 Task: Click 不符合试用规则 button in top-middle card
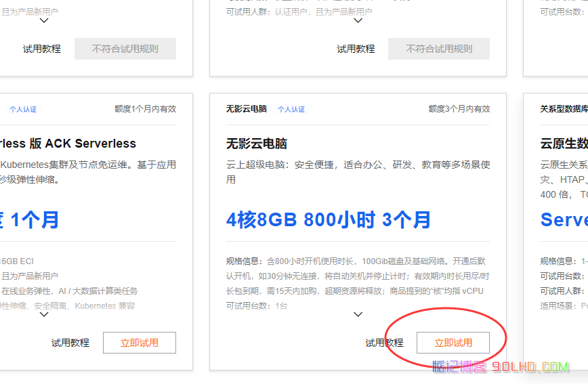(x=439, y=49)
